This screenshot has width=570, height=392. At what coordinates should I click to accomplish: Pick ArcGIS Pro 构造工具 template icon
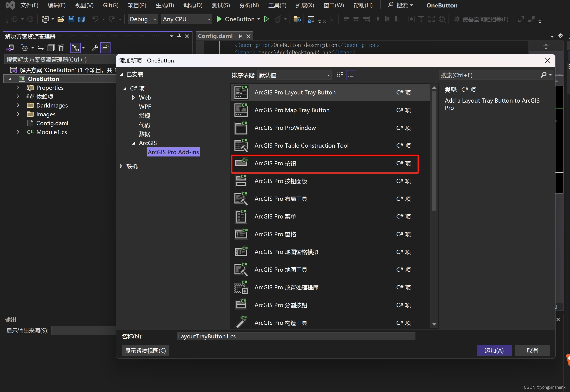[x=241, y=322]
